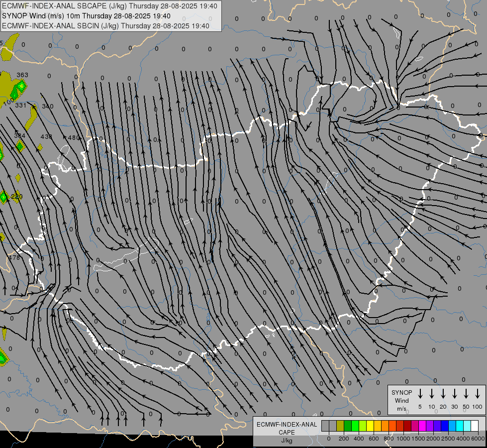Click the 4000 tick label on CAPE scale
Image resolution: width=487 pixels, height=448 pixels.
click(x=463, y=439)
